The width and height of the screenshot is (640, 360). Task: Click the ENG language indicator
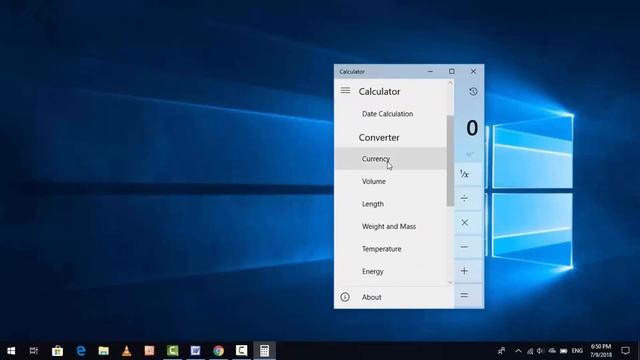click(x=577, y=351)
